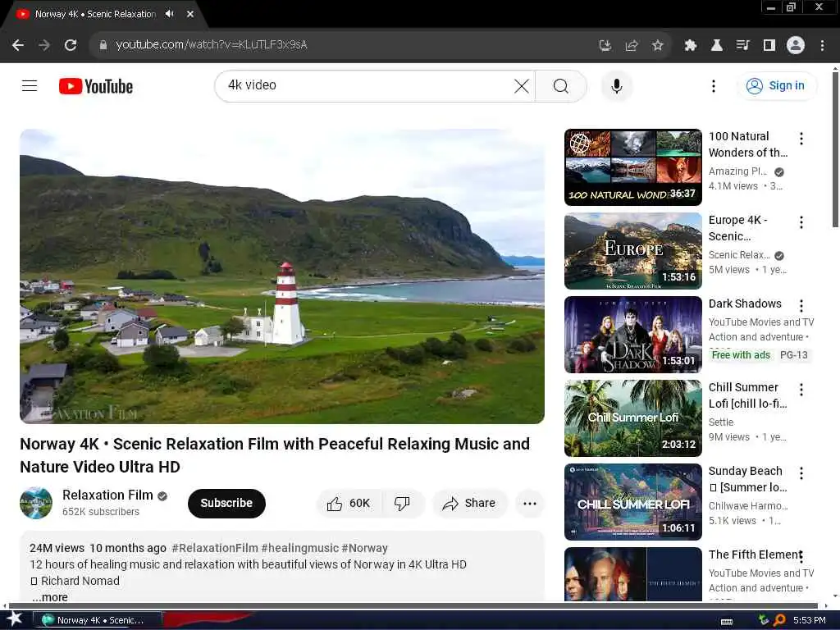Open The Fifth Element movie title
The height and width of the screenshot is (630, 840).
click(x=755, y=555)
